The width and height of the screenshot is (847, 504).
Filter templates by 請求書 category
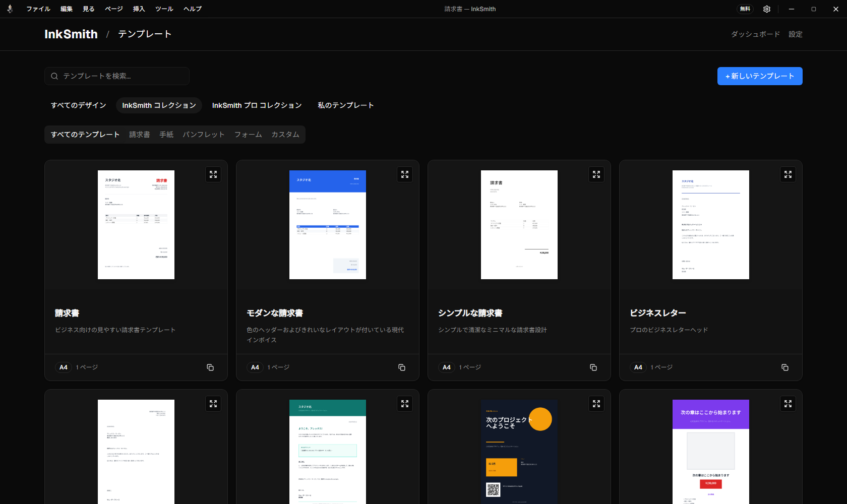[140, 135]
